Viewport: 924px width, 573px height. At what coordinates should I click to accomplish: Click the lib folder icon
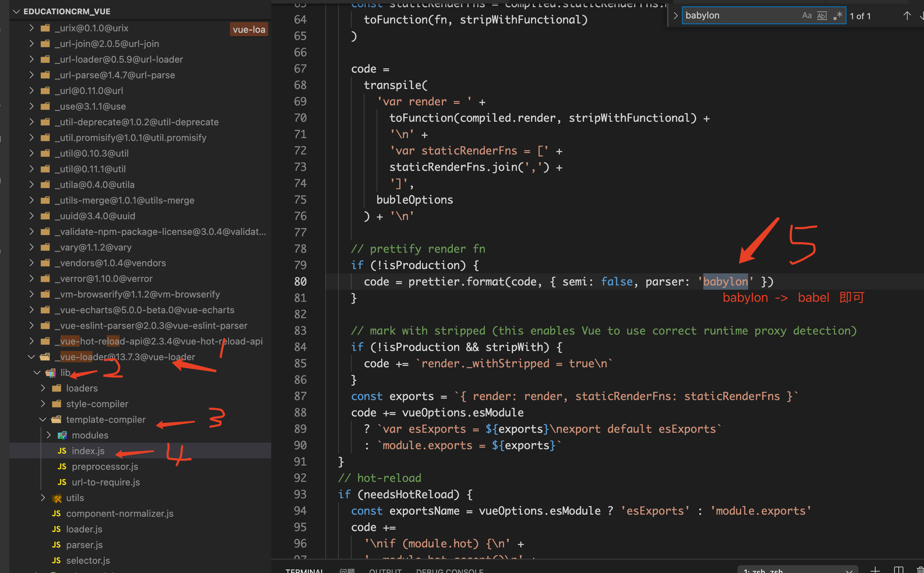(51, 373)
